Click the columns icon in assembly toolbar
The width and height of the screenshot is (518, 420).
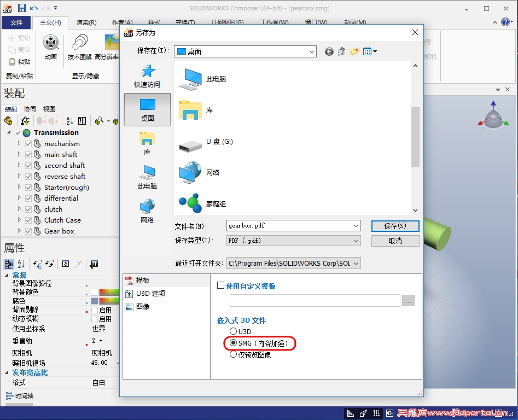(x=82, y=121)
